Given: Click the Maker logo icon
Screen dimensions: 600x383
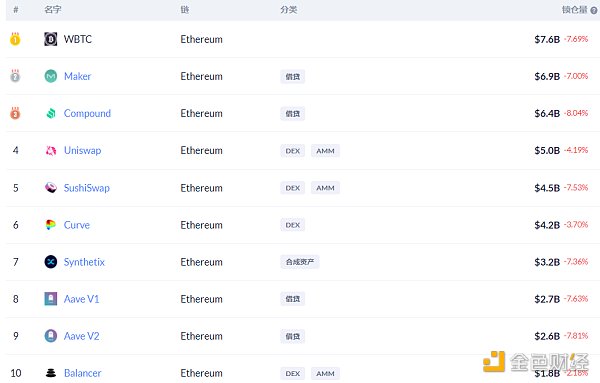Looking at the screenshot, I should (x=51, y=76).
